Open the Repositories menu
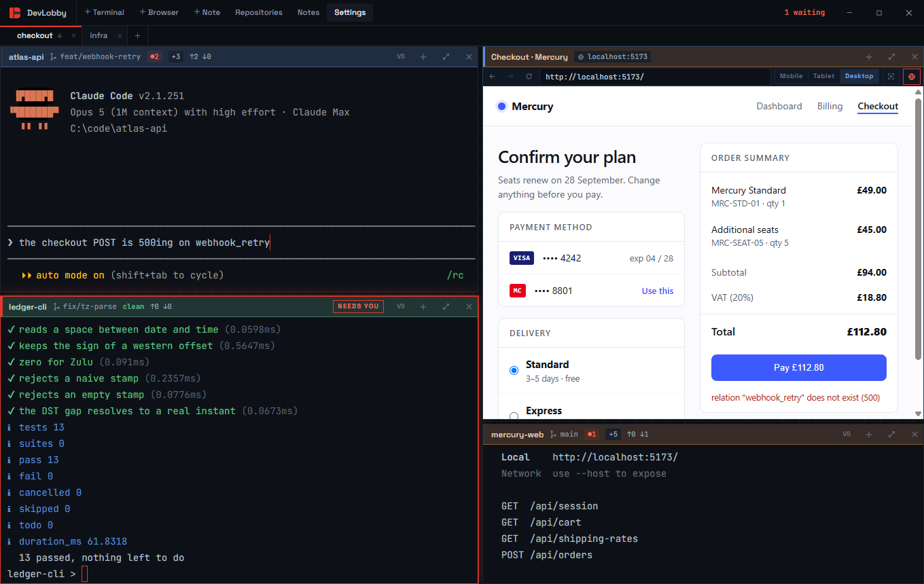The width and height of the screenshot is (924, 584). [259, 12]
